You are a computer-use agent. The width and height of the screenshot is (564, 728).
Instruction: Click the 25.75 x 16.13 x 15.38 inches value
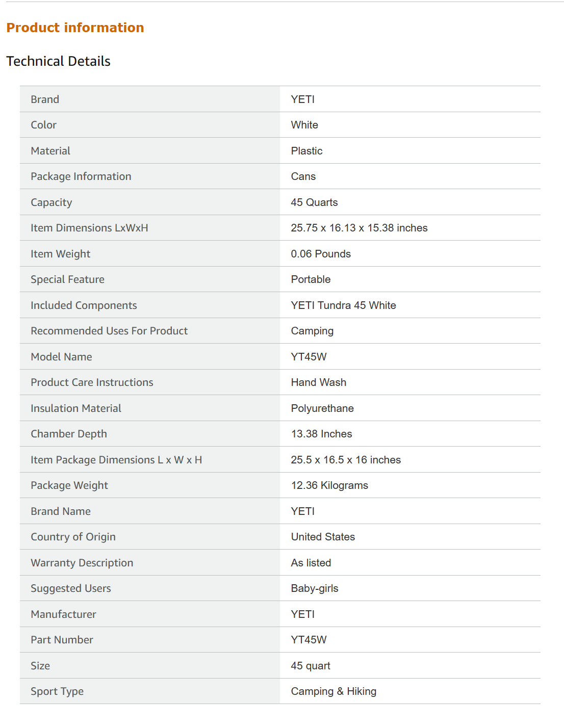pos(359,228)
